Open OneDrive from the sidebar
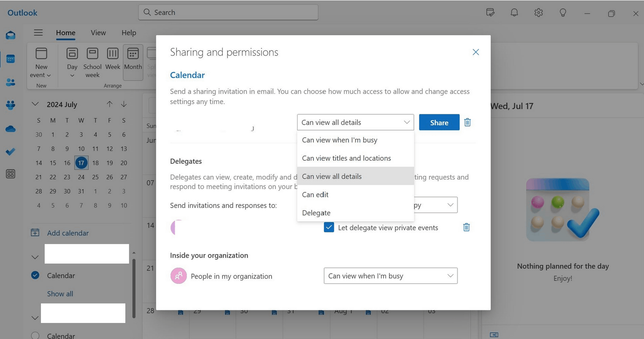Image resolution: width=644 pixels, height=339 pixels. (10, 129)
